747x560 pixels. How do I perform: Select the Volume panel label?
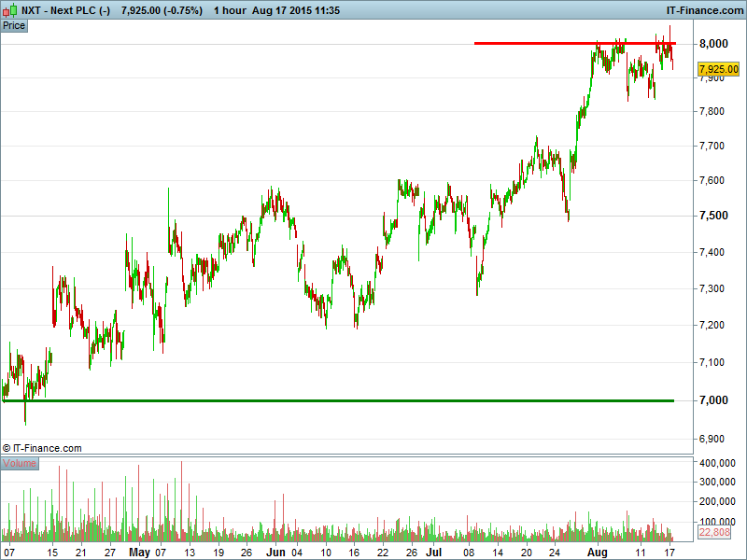[x=20, y=463]
